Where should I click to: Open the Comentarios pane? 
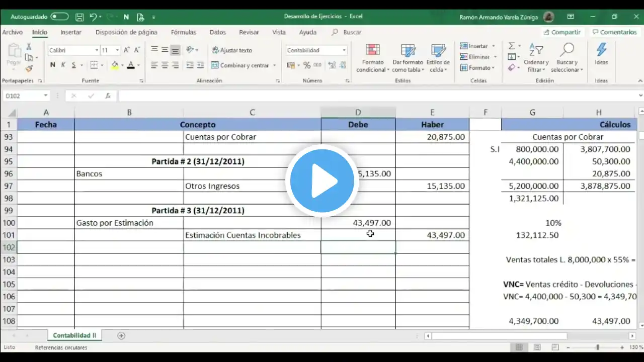614,32
